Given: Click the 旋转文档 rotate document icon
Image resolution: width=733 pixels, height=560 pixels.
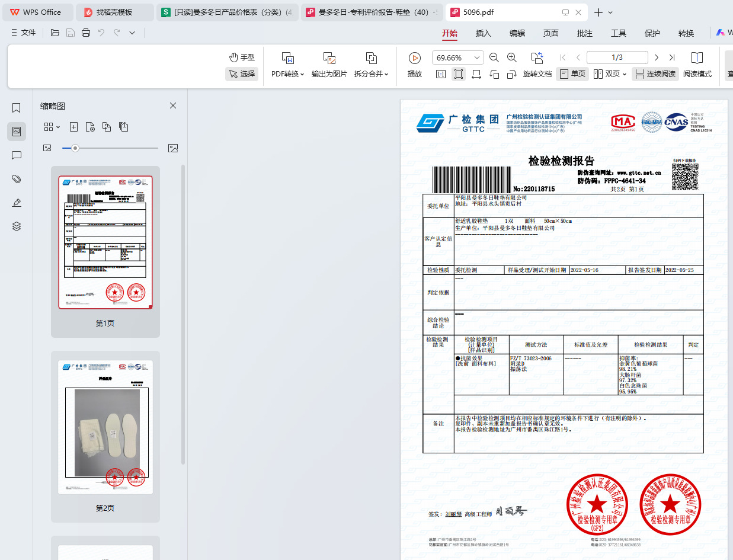Looking at the screenshot, I should pos(536,74).
